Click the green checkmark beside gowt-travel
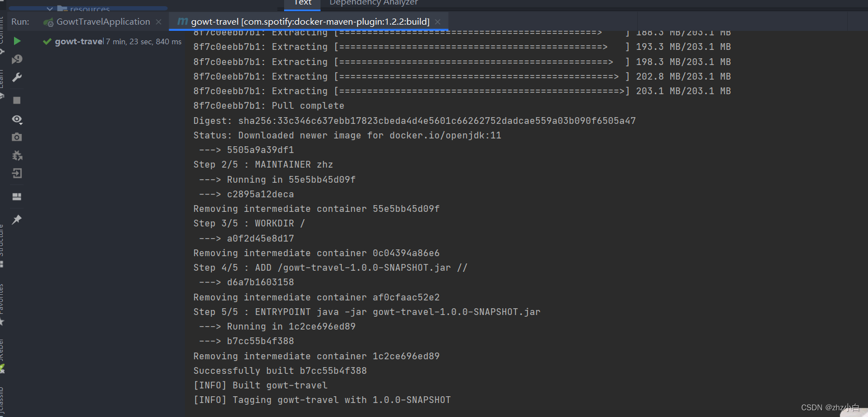 [x=46, y=41]
